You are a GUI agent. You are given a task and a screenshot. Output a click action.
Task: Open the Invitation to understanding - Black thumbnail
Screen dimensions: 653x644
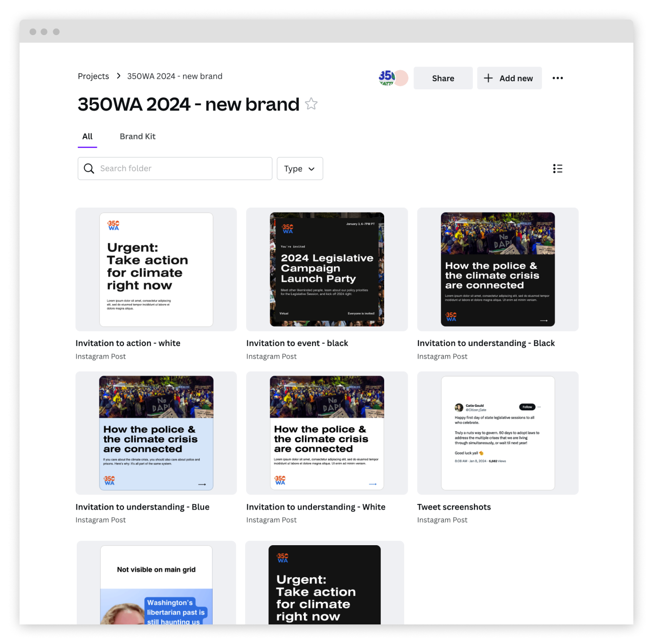coord(498,269)
